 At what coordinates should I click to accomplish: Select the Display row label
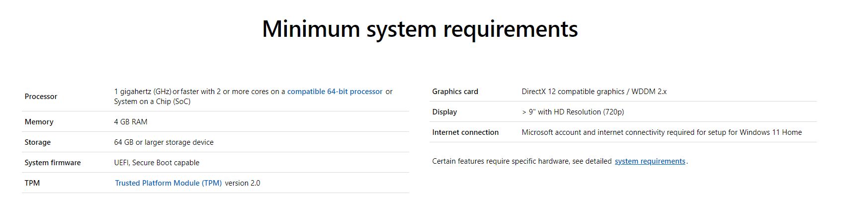[444, 112]
